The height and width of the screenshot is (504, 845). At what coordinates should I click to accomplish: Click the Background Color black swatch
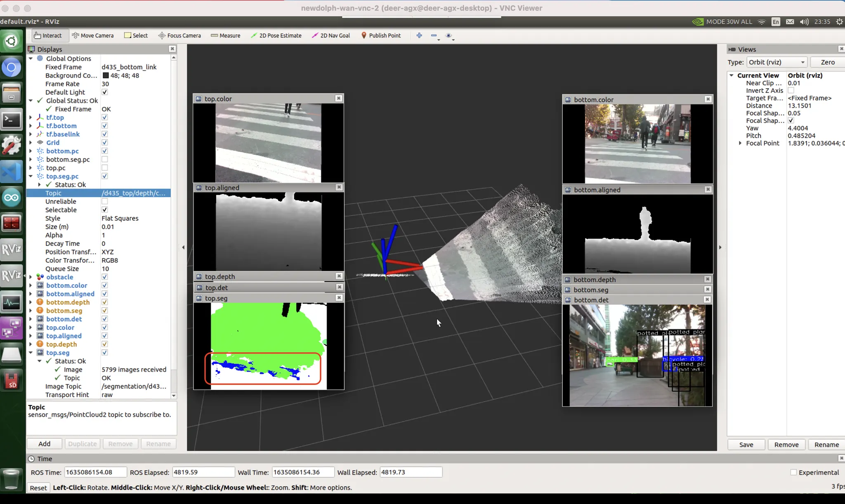tap(106, 75)
